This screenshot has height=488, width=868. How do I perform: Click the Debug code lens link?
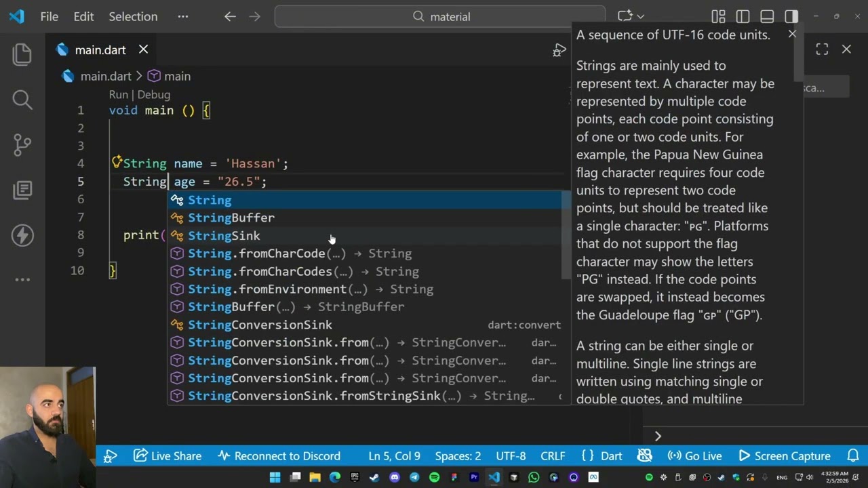point(154,95)
